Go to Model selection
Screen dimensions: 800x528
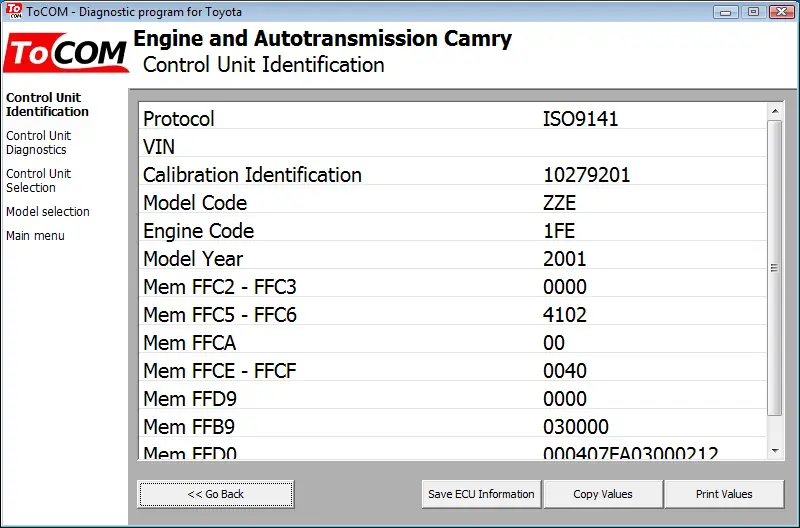pyautogui.click(x=47, y=212)
